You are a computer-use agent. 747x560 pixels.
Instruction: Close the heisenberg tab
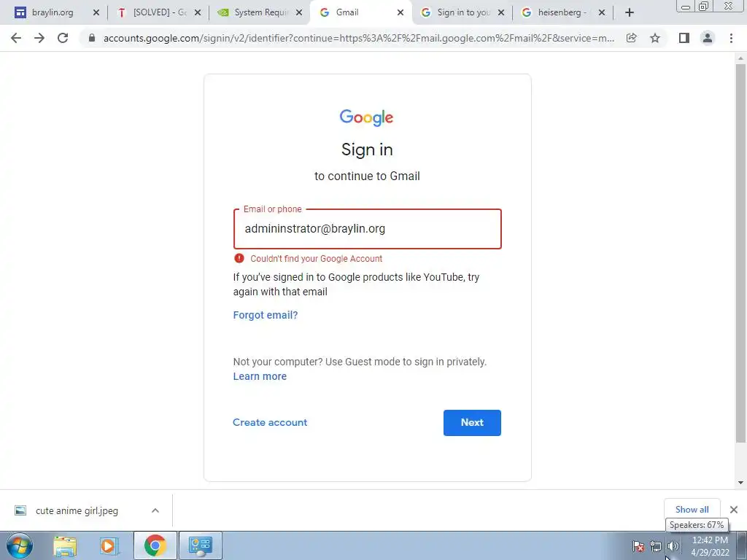[602, 12]
